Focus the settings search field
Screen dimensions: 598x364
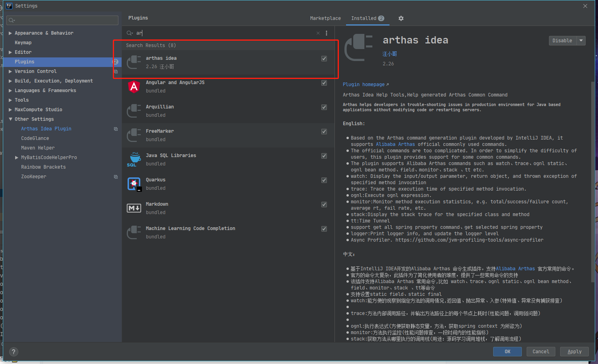tap(63, 20)
